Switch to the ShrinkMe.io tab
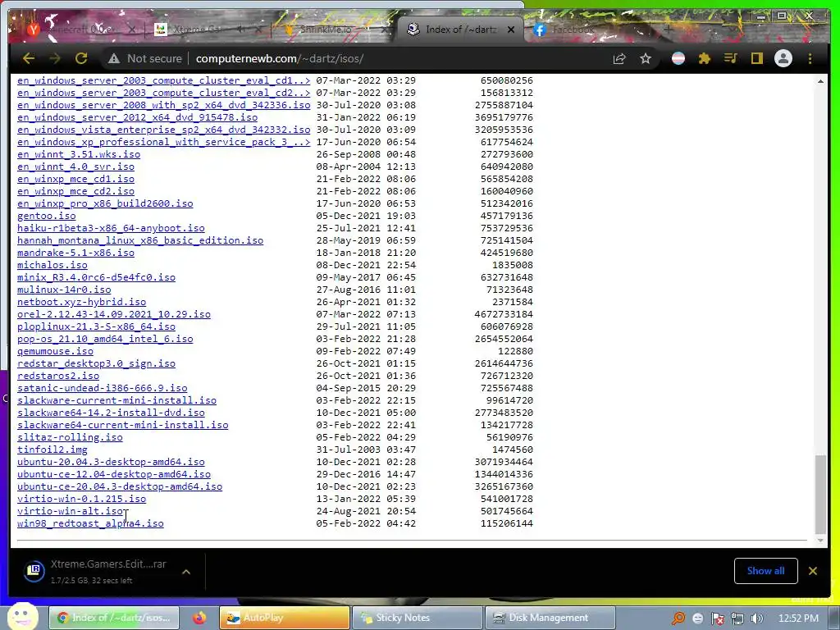 [x=332, y=30]
